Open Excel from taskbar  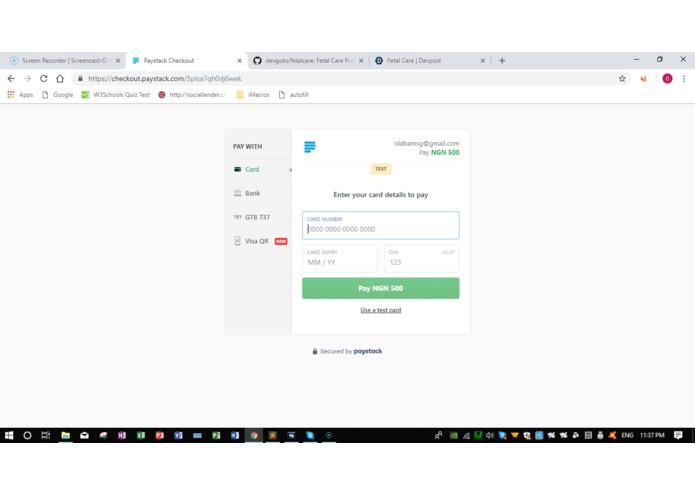pos(141,436)
